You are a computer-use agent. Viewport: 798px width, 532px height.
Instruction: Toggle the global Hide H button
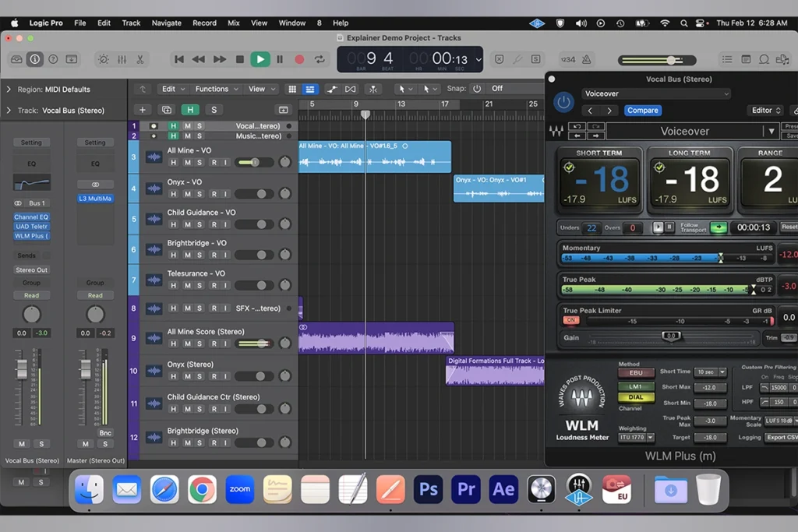point(190,110)
